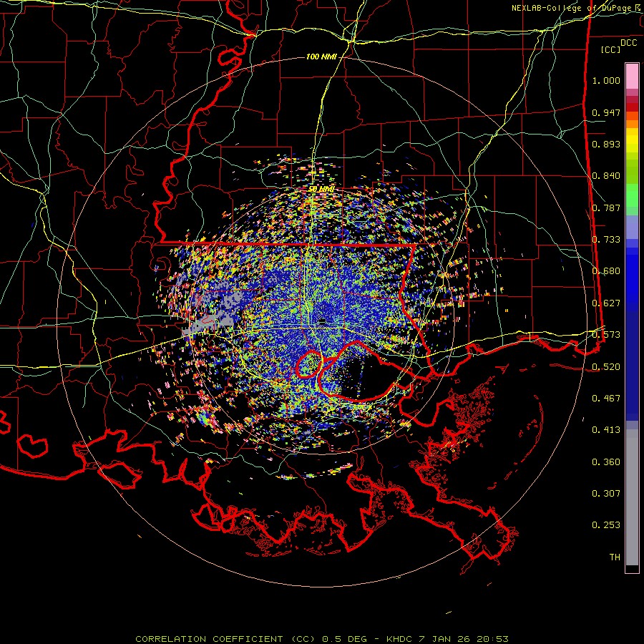Pick the 0.893 legend value

[x=606, y=144]
